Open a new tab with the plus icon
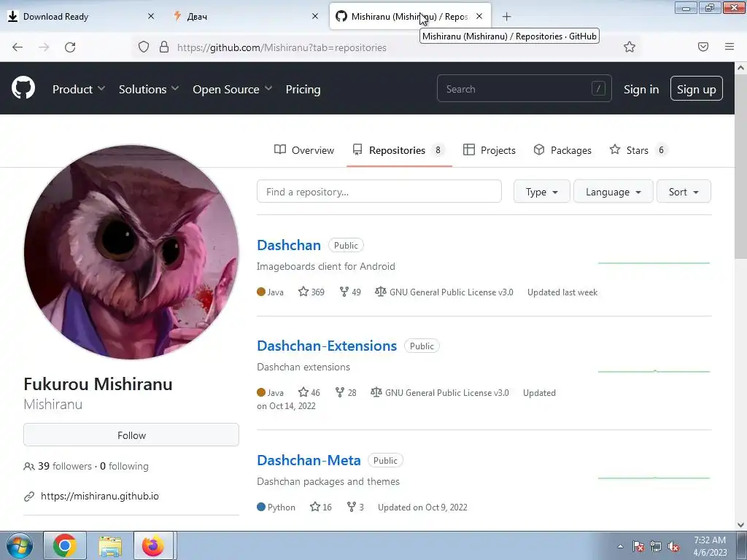The image size is (747, 560). tap(506, 17)
